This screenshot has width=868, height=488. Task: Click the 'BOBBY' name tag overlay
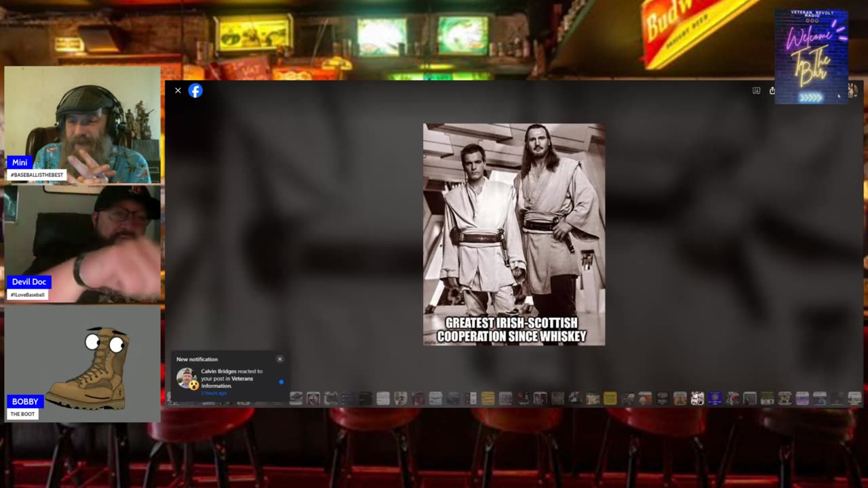click(25, 402)
